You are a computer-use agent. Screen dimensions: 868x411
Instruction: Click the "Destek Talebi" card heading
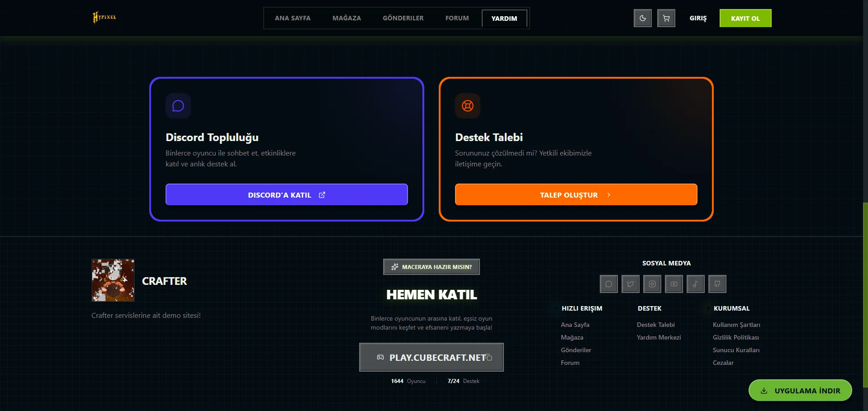(489, 137)
